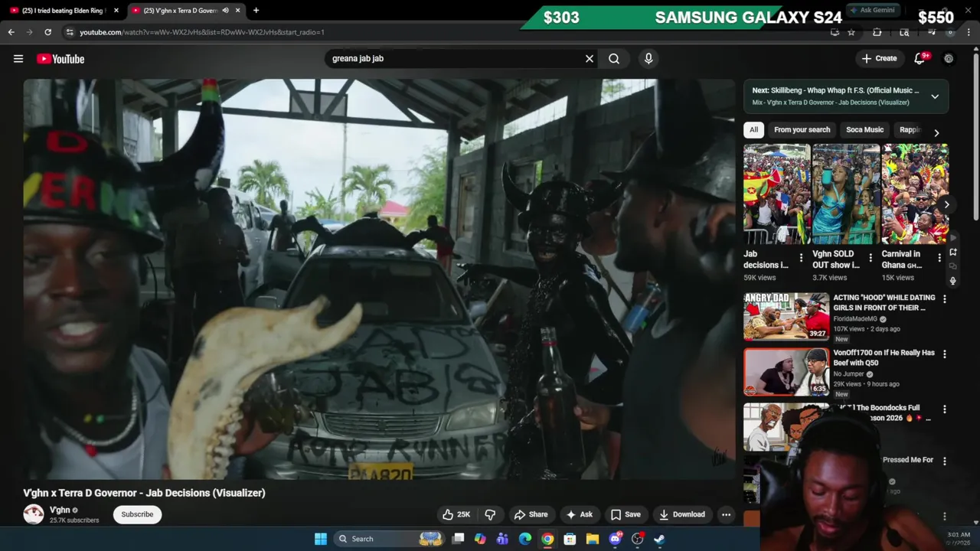Reload the page in Chrome
This screenshot has width=980, height=551.
(x=47, y=32)
